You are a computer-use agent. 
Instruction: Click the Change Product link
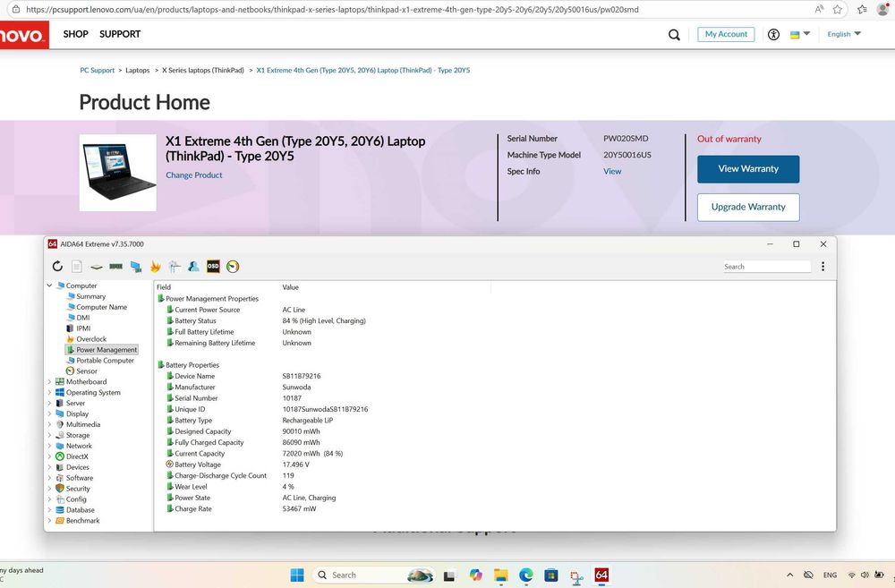tap(194, 175)
